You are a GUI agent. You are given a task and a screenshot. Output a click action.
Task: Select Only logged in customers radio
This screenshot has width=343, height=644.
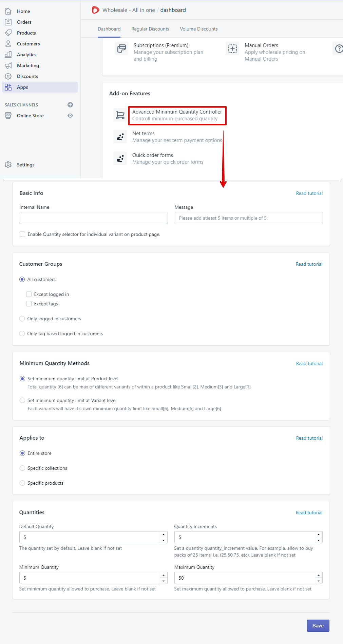click(x=22, y=319)
